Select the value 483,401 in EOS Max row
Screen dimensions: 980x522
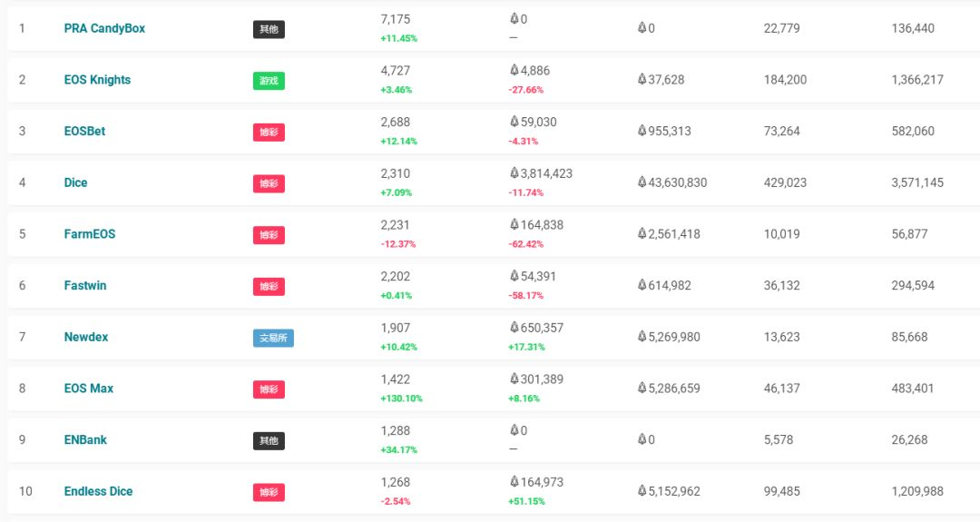tap(913, 389)
